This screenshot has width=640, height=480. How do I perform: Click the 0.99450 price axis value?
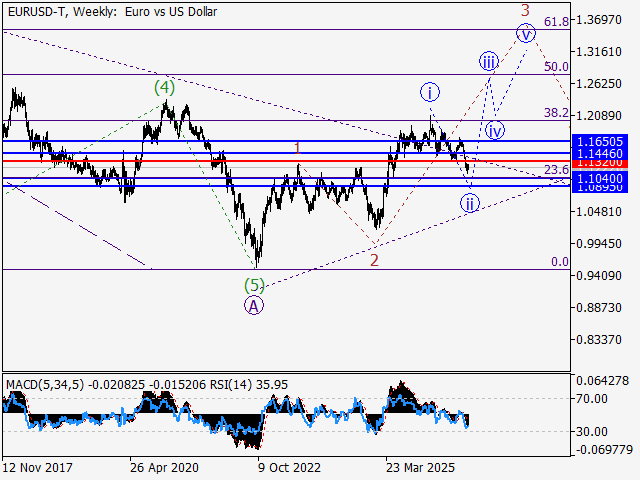click(598, 244)
